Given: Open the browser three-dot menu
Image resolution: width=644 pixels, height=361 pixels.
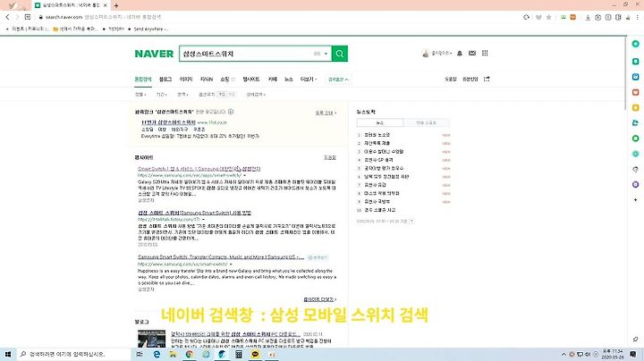Looking at the screenshot, I should coord(638,17).
